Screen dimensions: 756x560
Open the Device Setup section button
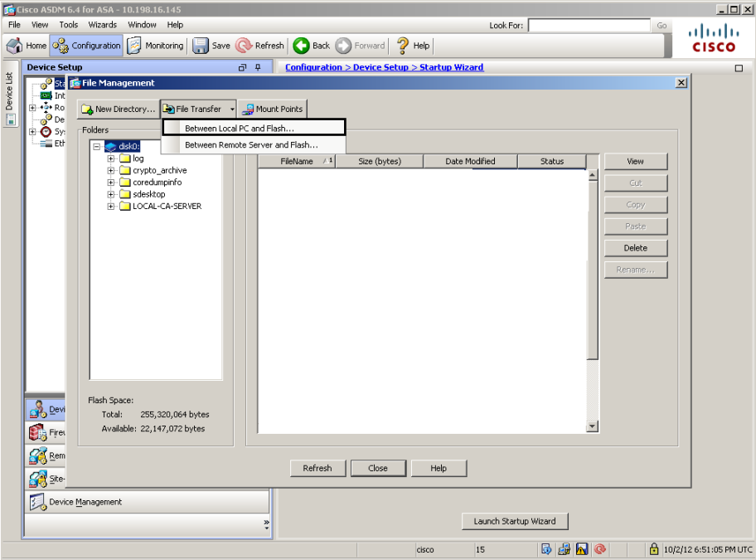pyautogui.click(x=46, y=409)
